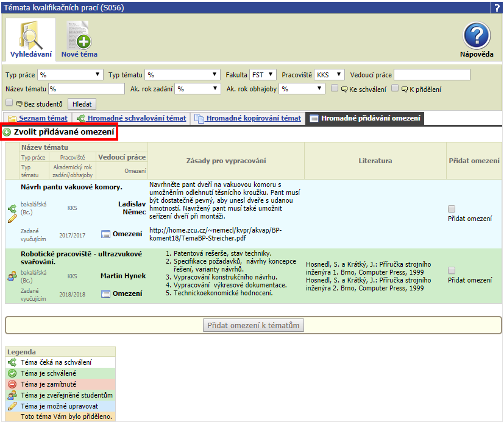The image size is (504, 425).
Task: Click the Literatura column header
Action: [x=375, y=161]
